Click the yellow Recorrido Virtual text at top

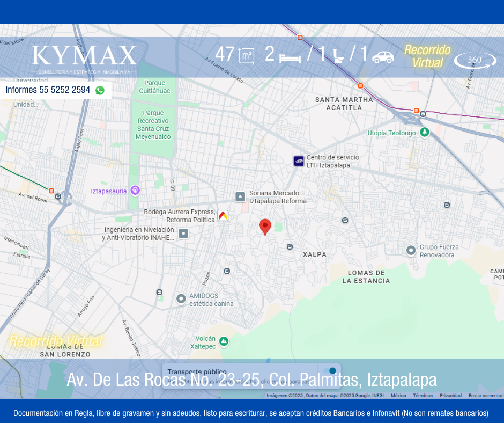(x=427, y=56)
